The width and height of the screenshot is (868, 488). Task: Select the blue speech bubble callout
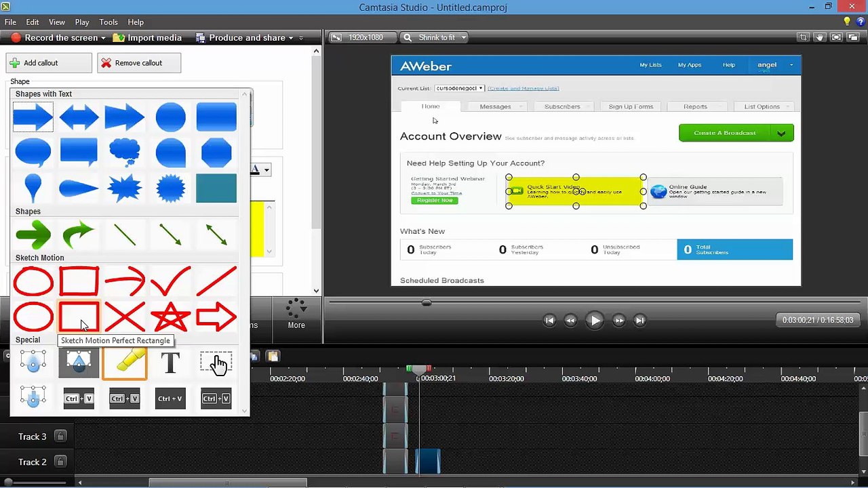click(x=33, y=152)
